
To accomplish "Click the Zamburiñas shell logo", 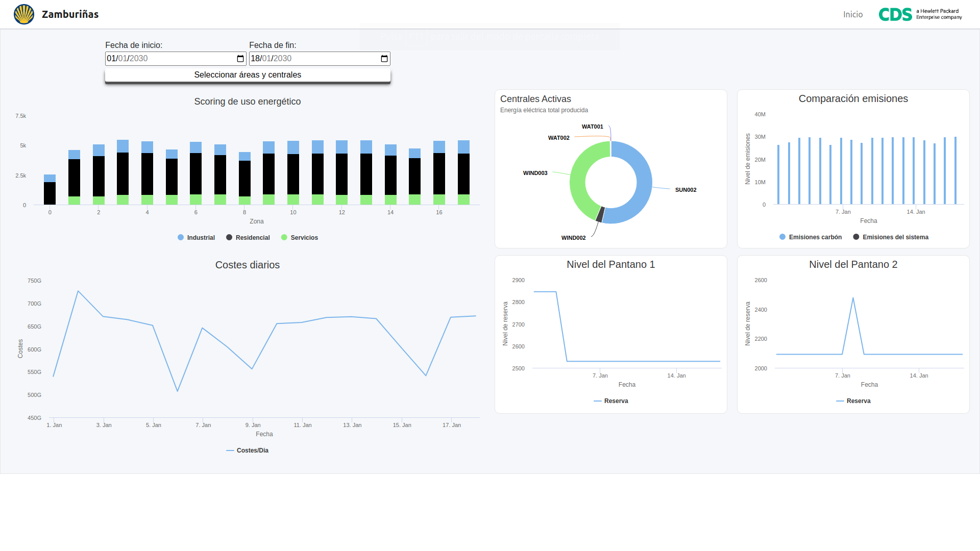I will (x=23, y=14).
